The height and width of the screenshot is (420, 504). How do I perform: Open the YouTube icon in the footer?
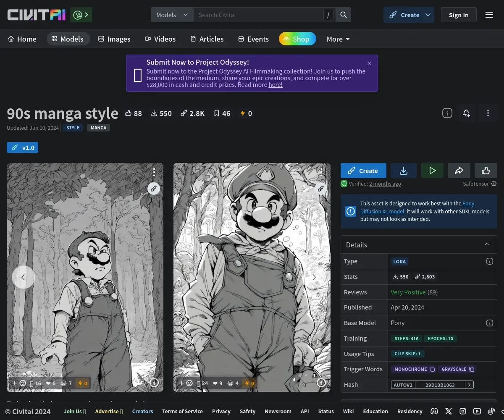click(477, 411)
